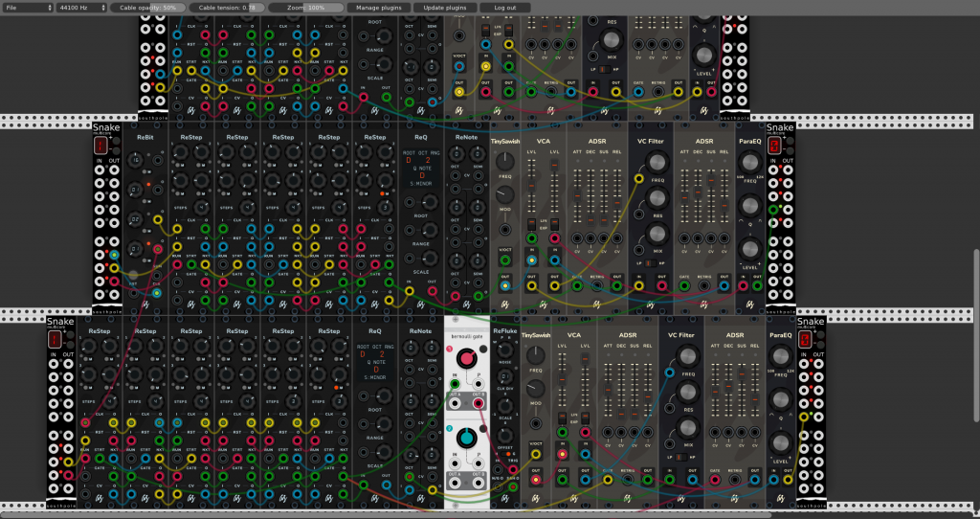Screen dimensions: 980x519
Task: Toggle middle-row VC Filter LP/HP switch
Action: pyautogui.click(x=651, y=263)
